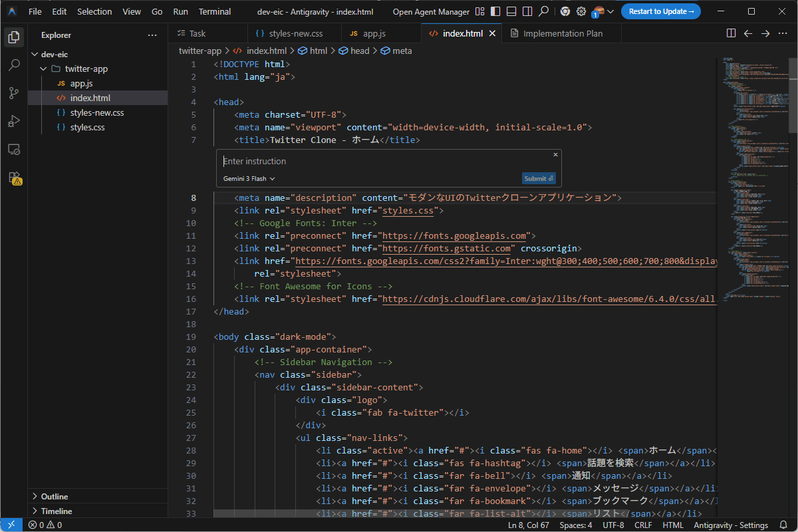
Task: Toggle the primary side bar visibility
Action: point(495,11)
